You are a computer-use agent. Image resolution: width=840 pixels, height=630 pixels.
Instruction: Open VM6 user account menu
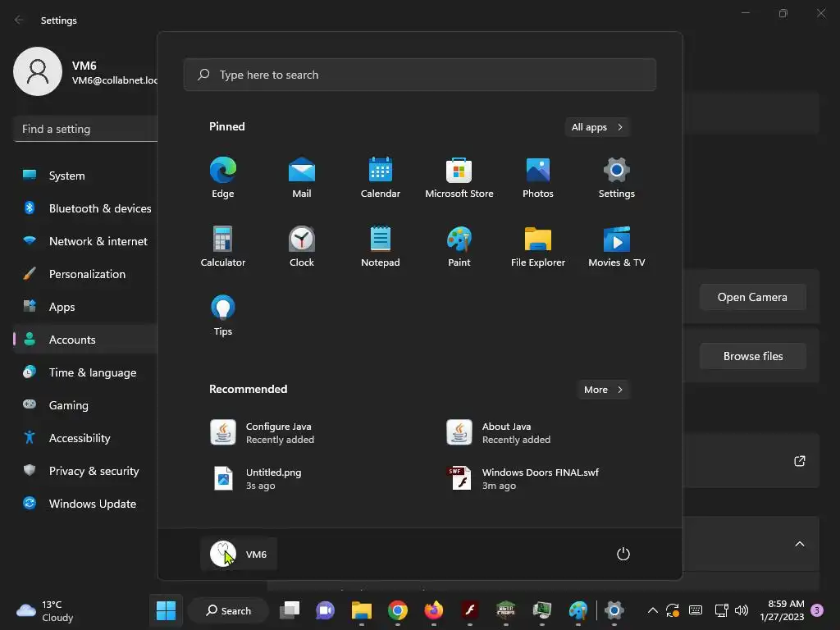coord(239,554)
